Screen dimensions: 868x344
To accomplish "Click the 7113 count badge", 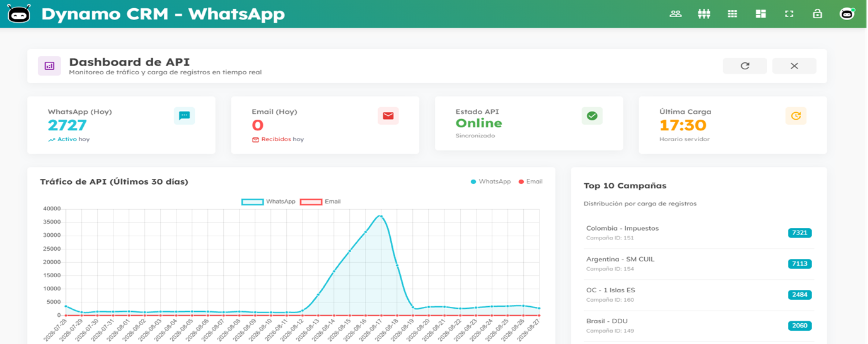I will pos(799,263).
